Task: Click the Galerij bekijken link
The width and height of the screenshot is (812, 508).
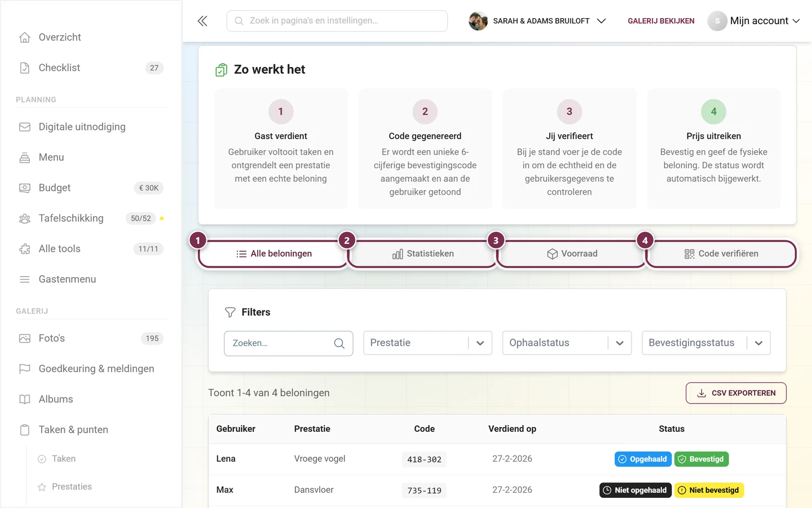Action: [661, 21]
